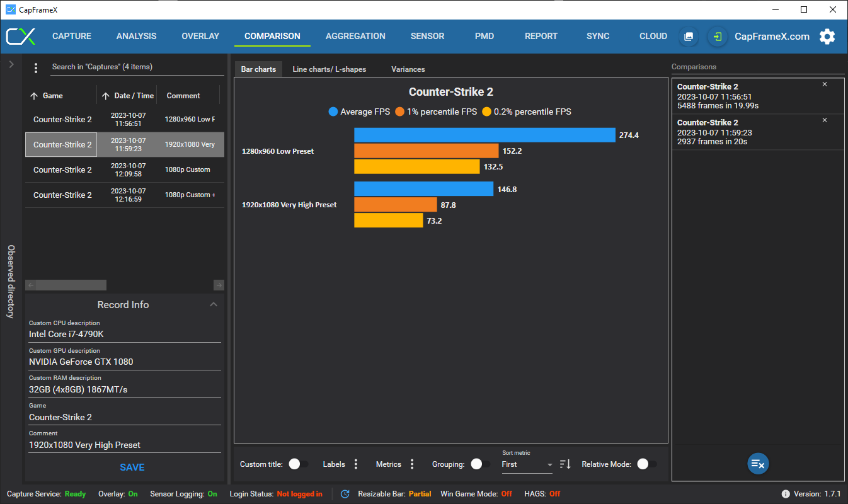Switch to Line charts/ L-shapes tab
This screenshot has width=848, height=504.
329,69
